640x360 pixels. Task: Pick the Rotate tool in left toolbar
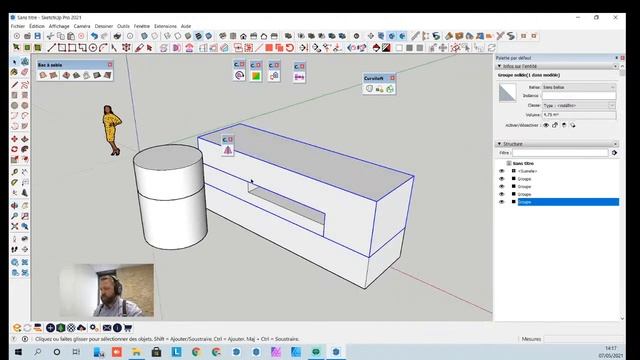coord(15,149)
